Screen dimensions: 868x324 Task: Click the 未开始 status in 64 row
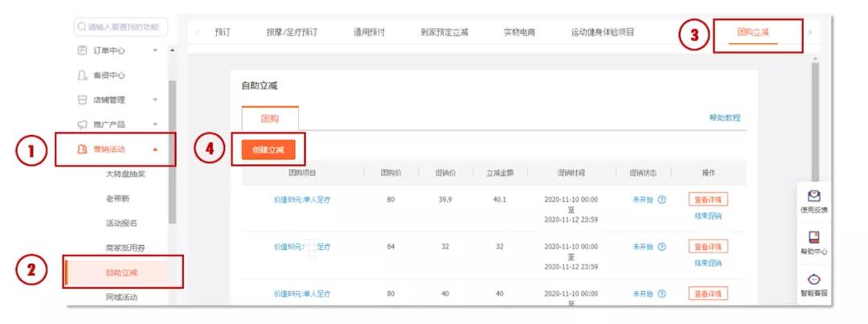pos(643,247)
